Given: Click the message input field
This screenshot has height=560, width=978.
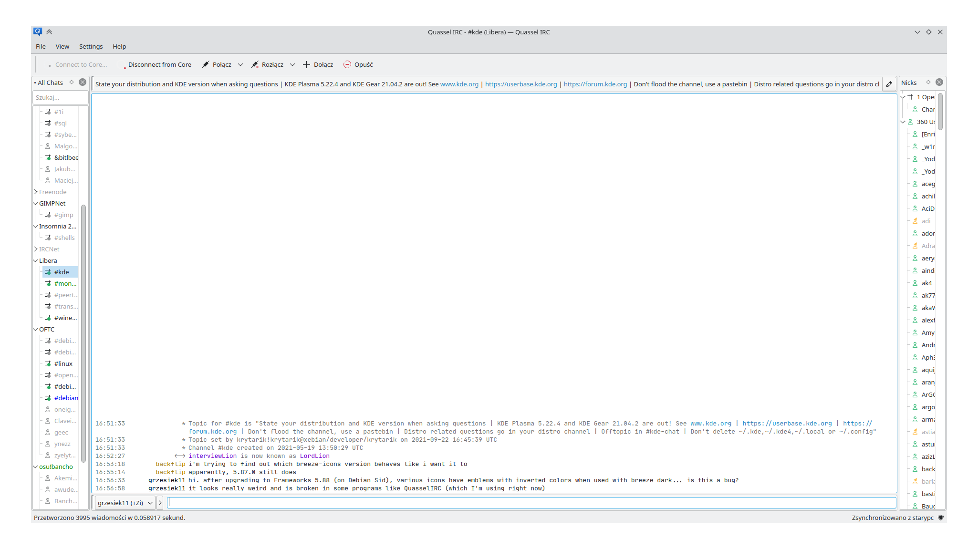Looking at the screenshot, I should [x=531, y=503].
